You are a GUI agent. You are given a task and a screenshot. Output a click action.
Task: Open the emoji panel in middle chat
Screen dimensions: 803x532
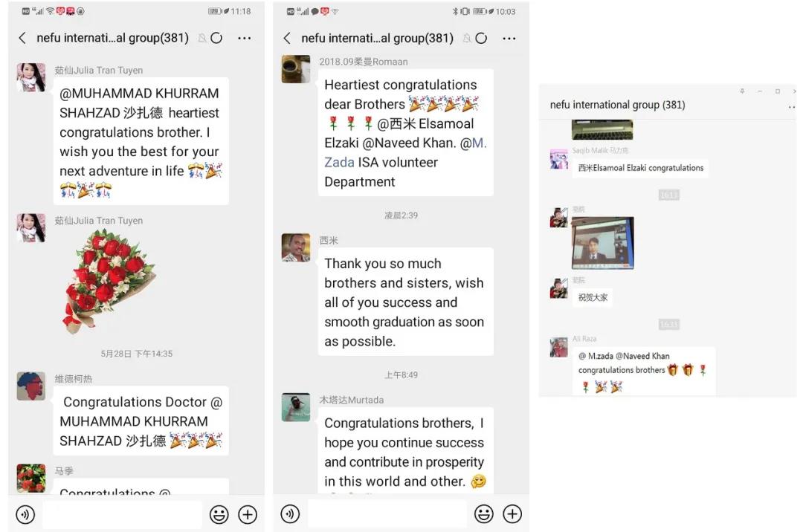click(x=484, y=513)
